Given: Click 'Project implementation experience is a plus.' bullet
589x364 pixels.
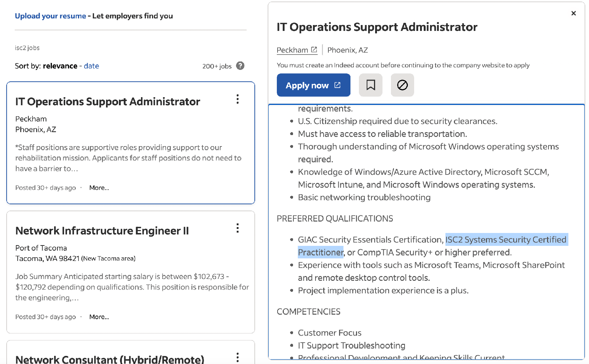Looking at the screenshot, I should coord(383,291).
